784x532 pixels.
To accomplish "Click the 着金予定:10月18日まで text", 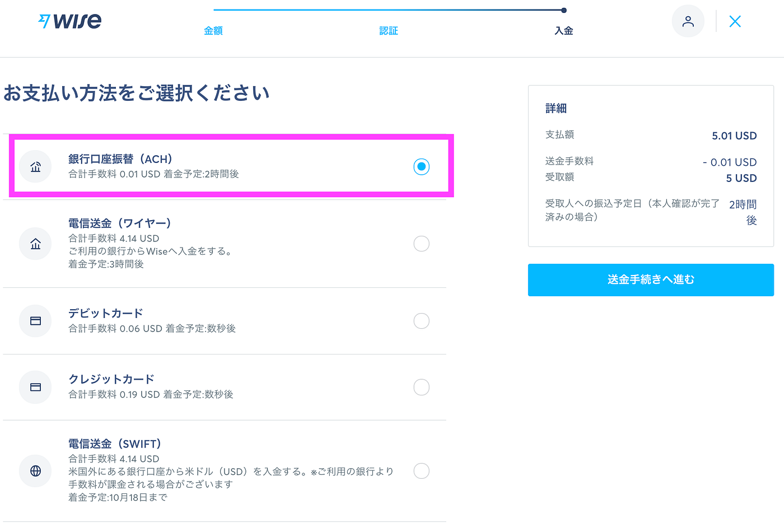I will [118, 497].
